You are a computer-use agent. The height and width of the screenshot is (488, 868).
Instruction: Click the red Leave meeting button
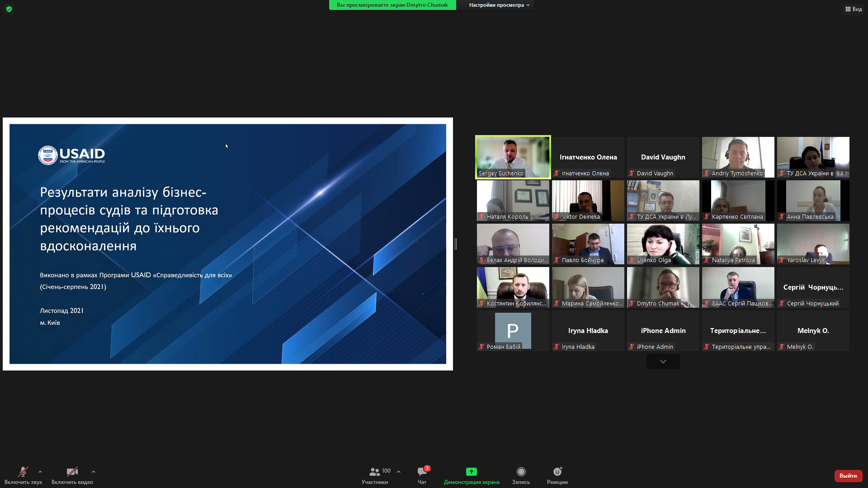(848, 476)
